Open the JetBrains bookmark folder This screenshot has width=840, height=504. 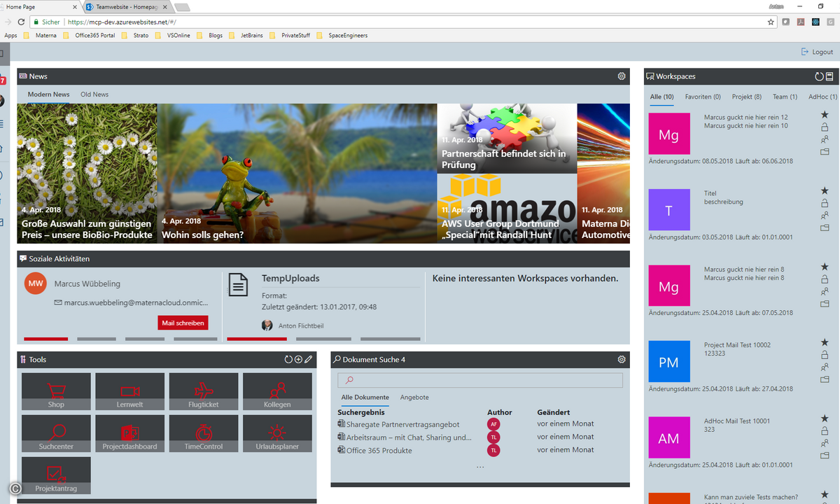pyautogui.click(x=246, y=35)
